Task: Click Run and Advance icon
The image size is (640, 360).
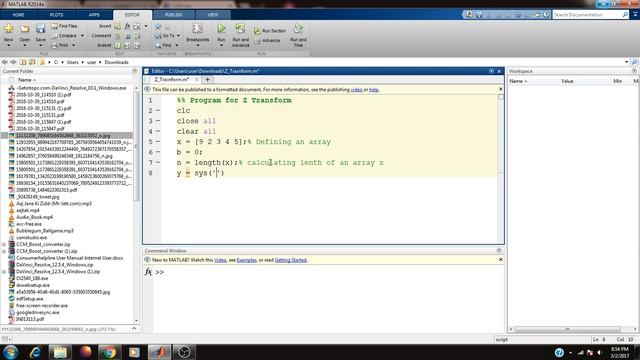Action: tap(240, 29)
